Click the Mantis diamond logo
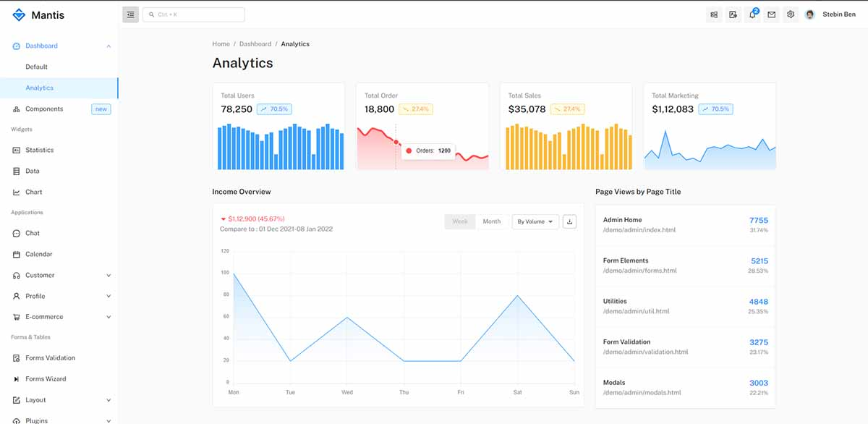 coord(19,14)
